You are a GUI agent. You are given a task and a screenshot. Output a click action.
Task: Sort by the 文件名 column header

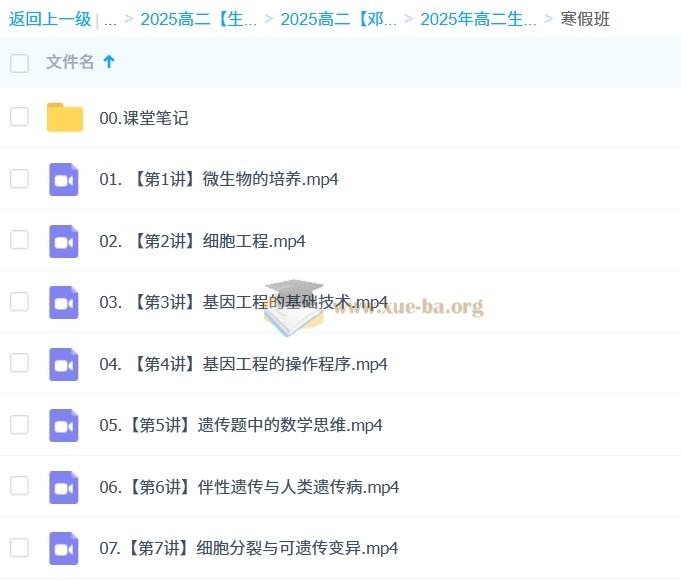click(70, 62)
